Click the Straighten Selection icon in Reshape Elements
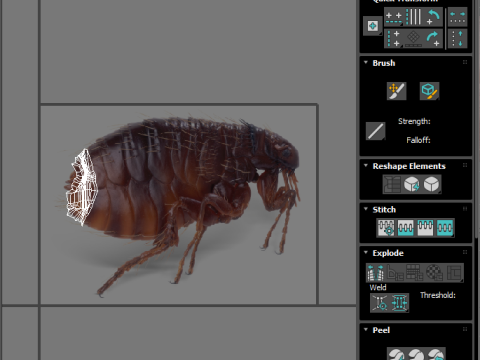Image resolution: width=480 pixels, height=360 pixels. [392, 184]
